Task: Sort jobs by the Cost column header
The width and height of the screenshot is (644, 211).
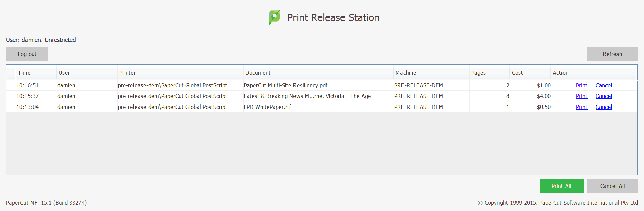Action: click(x=530, y=73)
